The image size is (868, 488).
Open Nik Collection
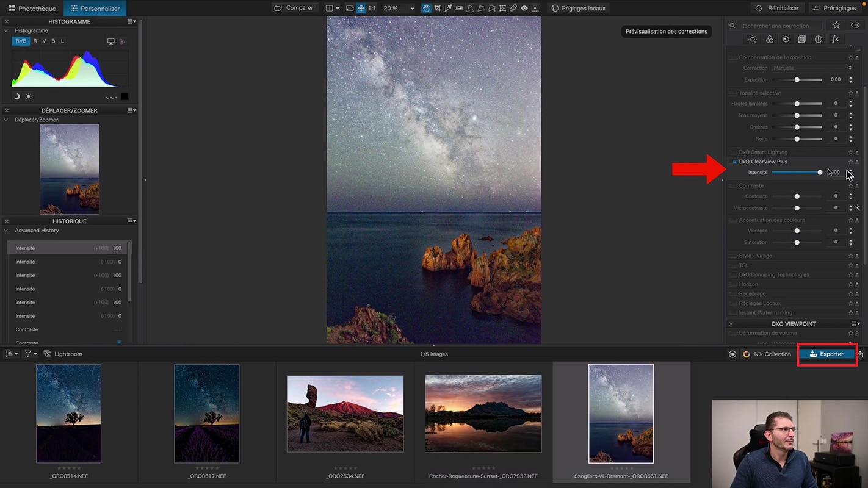[x=767, y=354]
